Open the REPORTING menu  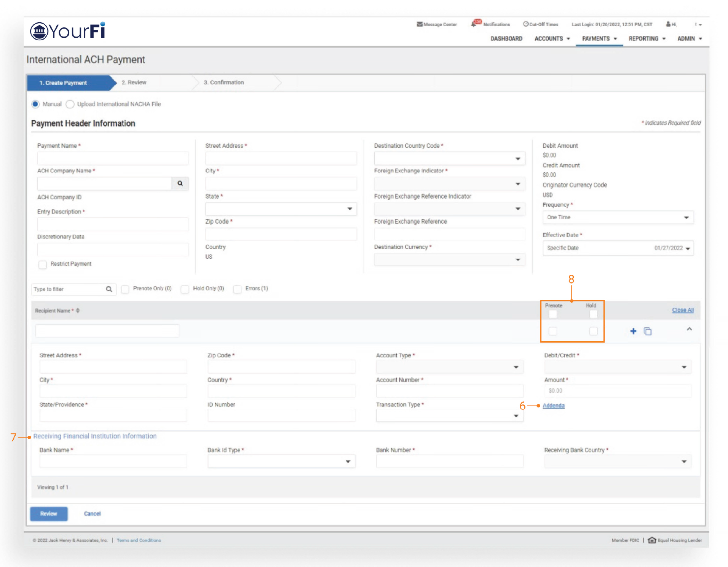click(x=647, y=38)
